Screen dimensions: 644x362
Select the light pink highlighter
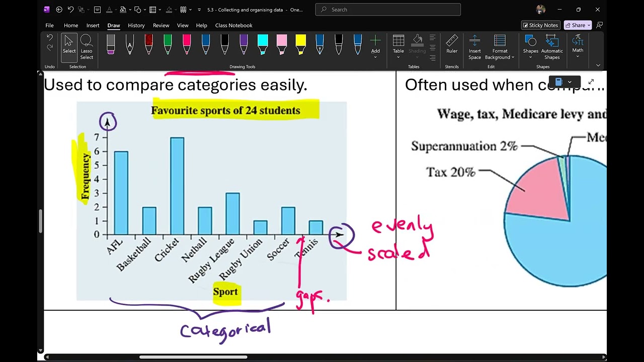point(282,44)
